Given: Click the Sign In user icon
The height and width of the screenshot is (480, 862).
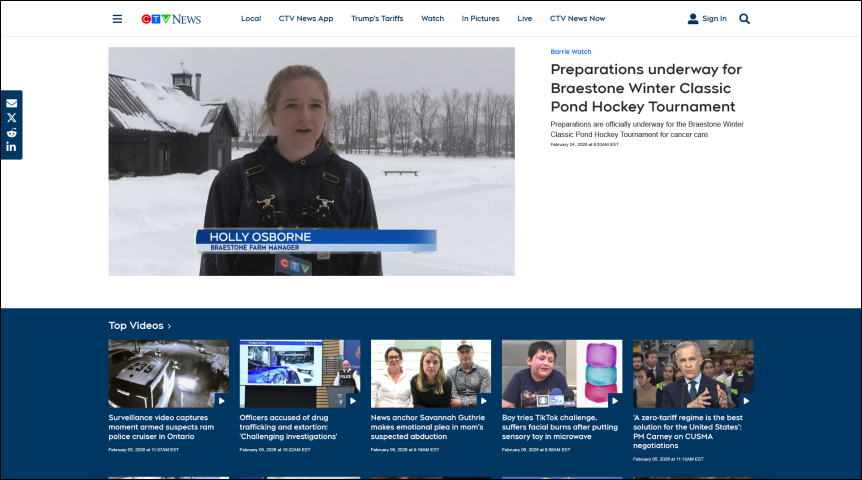Looking at the screenshot, I should pyautogui.click(x=693, y=19).
